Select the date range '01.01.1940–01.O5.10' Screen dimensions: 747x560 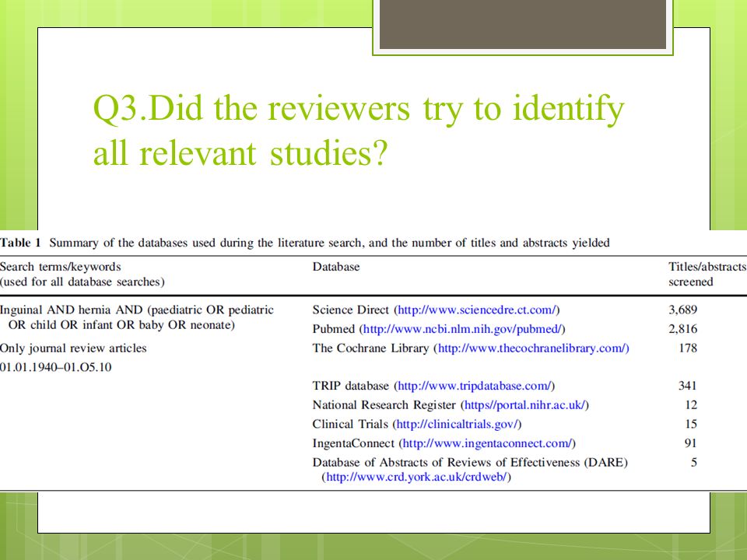pos(56,367)
